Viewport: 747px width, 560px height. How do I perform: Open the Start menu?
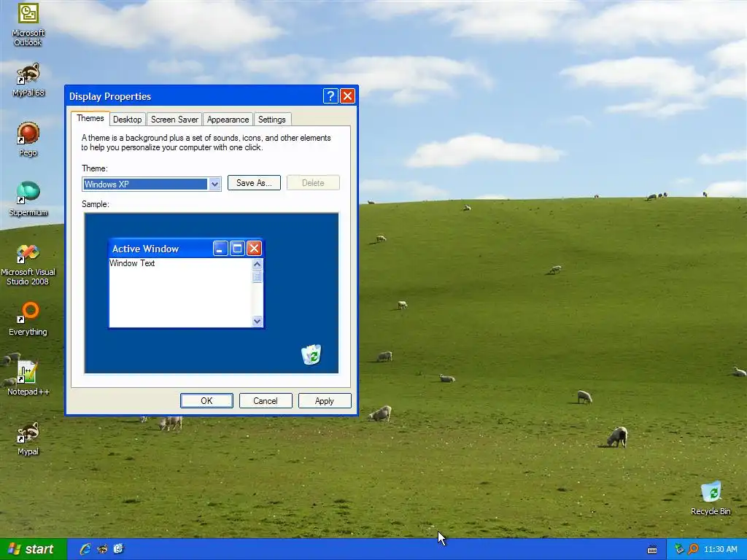pyautogui.click(x=32, y=549)
